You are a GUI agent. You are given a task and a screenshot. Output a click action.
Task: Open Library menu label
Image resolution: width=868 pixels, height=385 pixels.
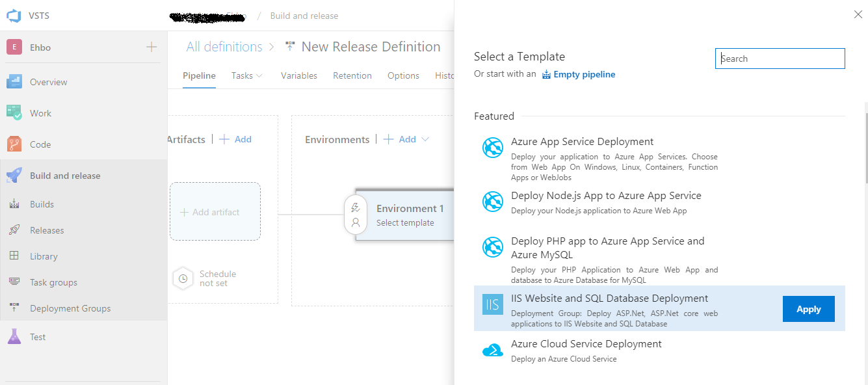coord(44,256)
